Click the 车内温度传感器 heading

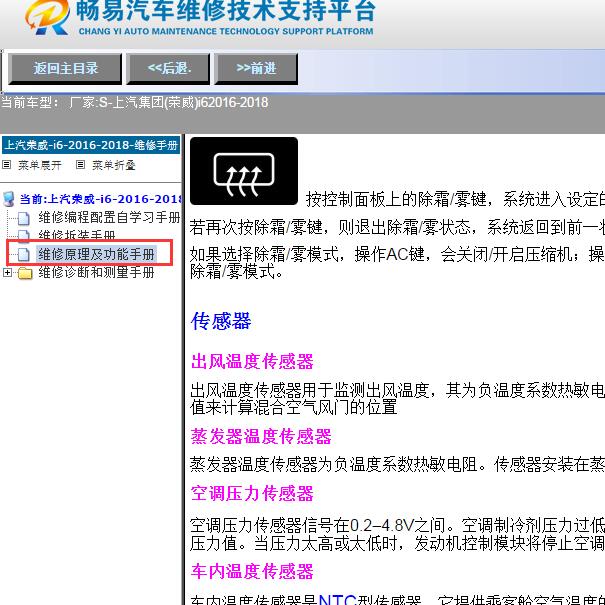pos(252,571)
